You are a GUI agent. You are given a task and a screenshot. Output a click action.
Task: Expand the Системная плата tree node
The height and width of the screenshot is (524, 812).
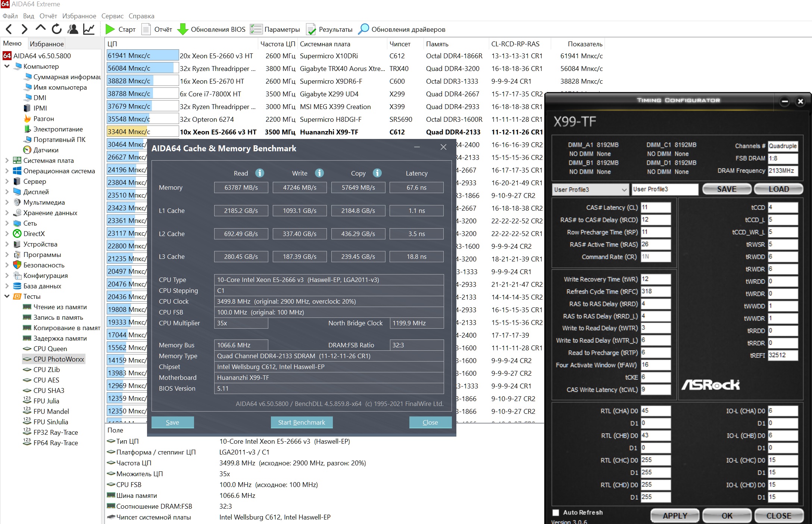coord(7,161)
